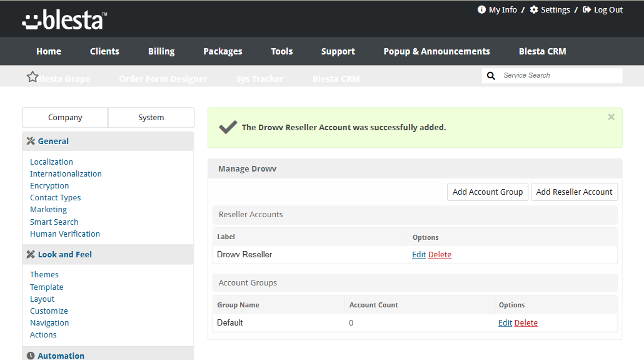Image resolution: width=644 pixels, height=360 pixels.
Task: Click Add Account Group button
Action: tap(488, 192)
